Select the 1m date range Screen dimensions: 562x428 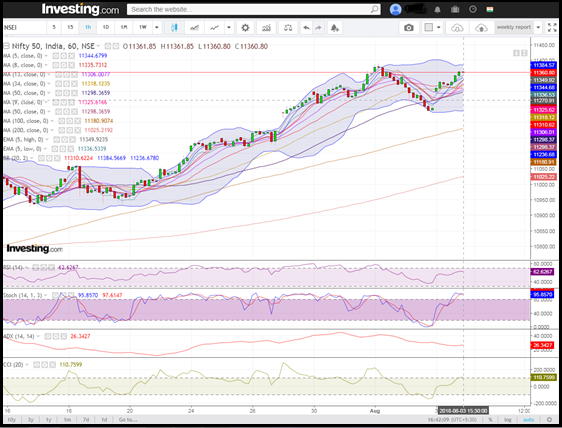tap(67, 420)
